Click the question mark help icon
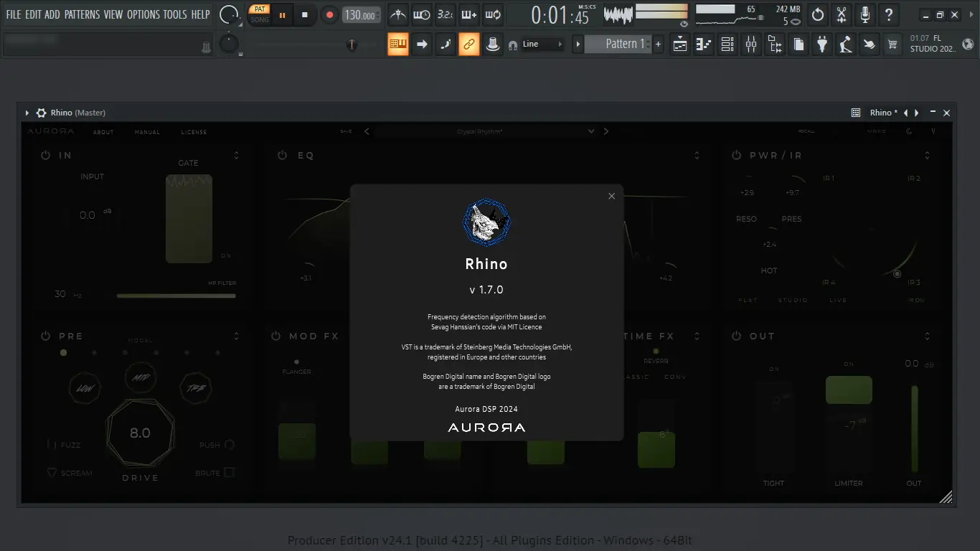The width and height of the screenshot is (980, 551). (889, 14)
